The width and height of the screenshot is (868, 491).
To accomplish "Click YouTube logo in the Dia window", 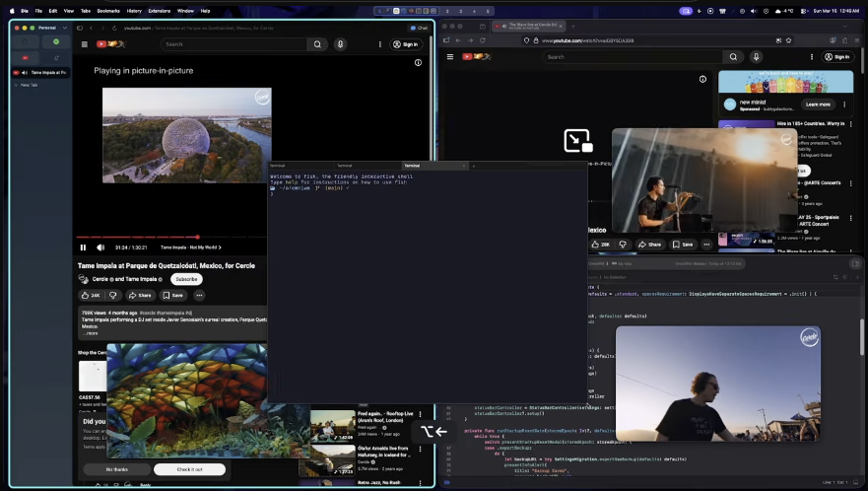I will tap(110, 44).
